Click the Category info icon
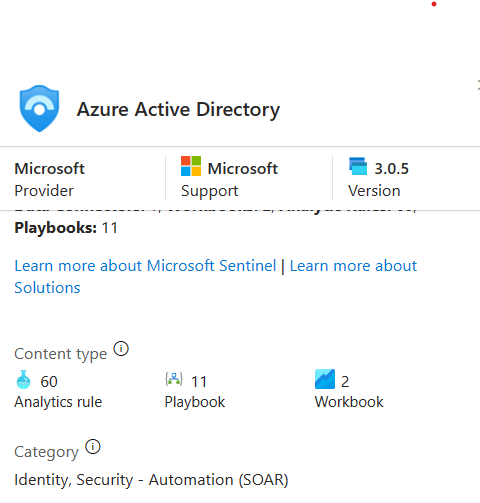 pyautogui.click(x=93, y=447)
